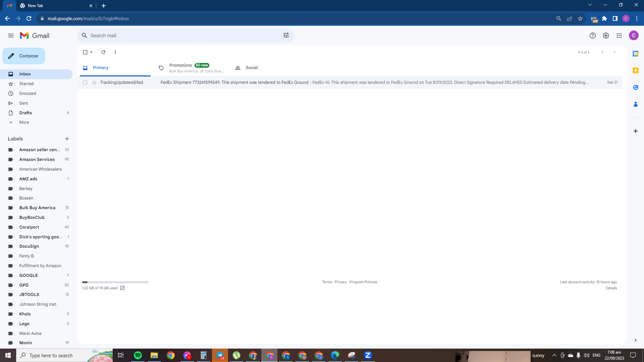The width and height of the screenshot is (644, 362).
Task: Open a new Chrome tab
Action: [104, 6]
